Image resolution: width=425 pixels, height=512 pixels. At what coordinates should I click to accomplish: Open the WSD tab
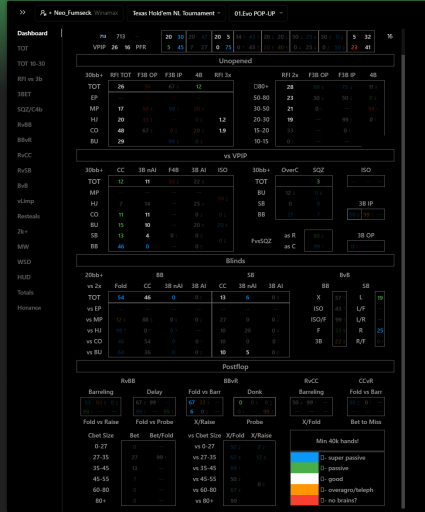click(24, 262)
